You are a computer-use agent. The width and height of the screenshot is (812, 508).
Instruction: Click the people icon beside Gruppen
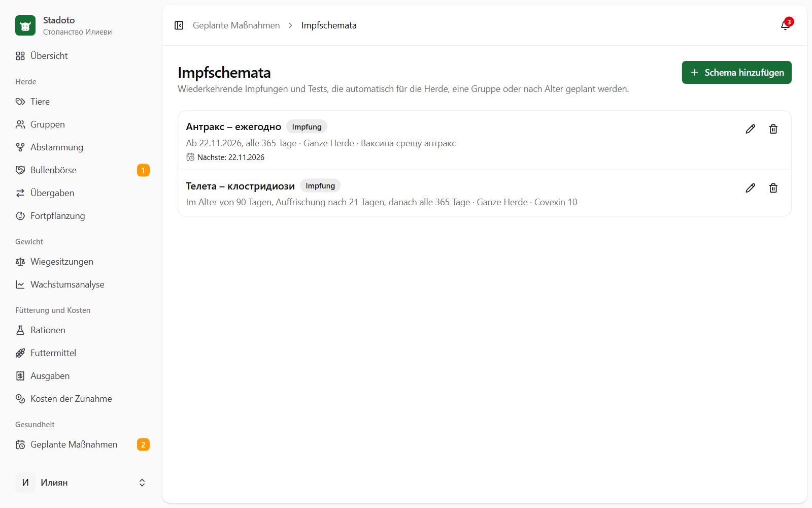pyautogui.click(x=20, y=124)
